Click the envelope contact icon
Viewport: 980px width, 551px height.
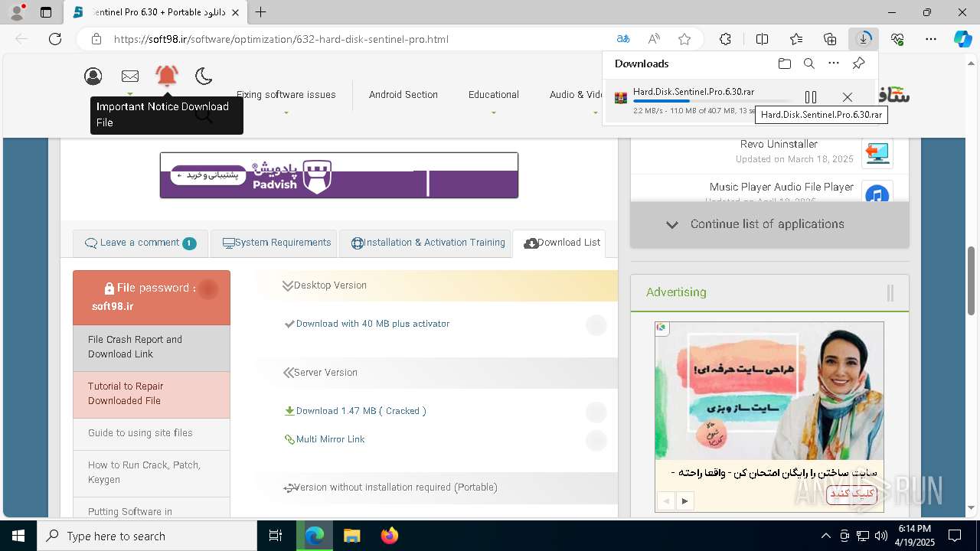(130, 76)
